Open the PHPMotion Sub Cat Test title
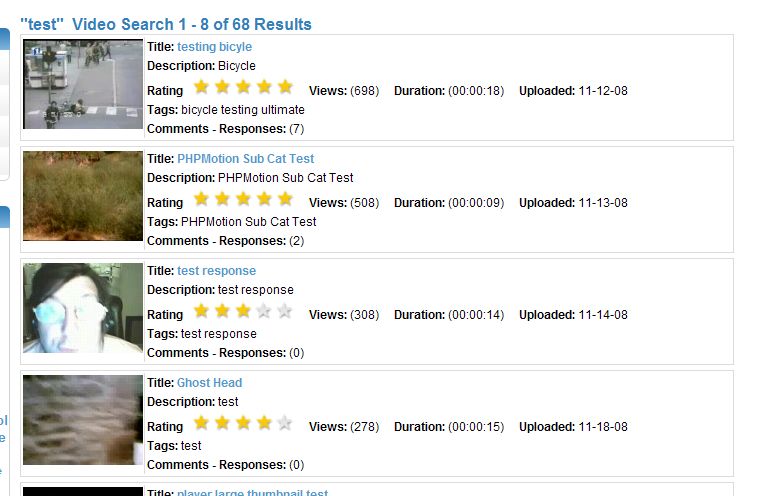The height and width of the screenshot is (496, 767). coord(245,159)
